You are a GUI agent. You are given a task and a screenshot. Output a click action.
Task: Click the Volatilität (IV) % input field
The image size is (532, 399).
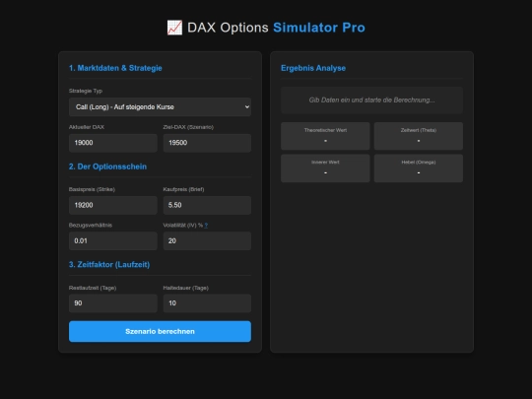[x=207, y=241]
